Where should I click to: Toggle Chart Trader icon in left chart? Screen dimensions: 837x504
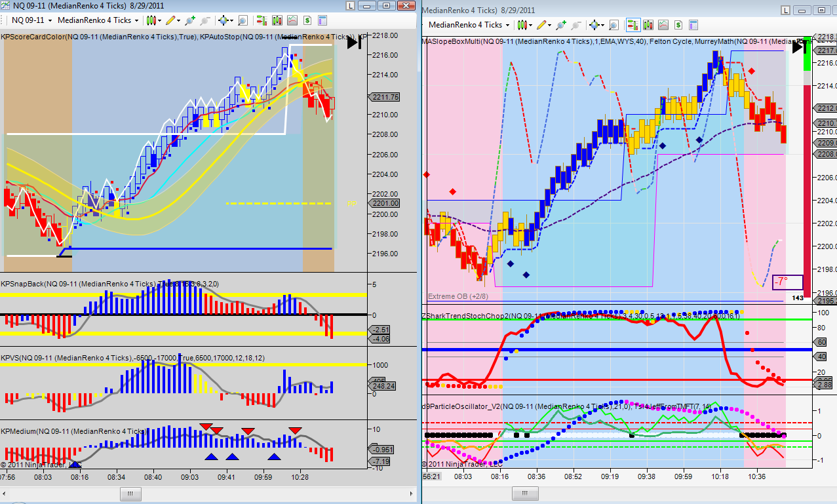tap(261, 20)
